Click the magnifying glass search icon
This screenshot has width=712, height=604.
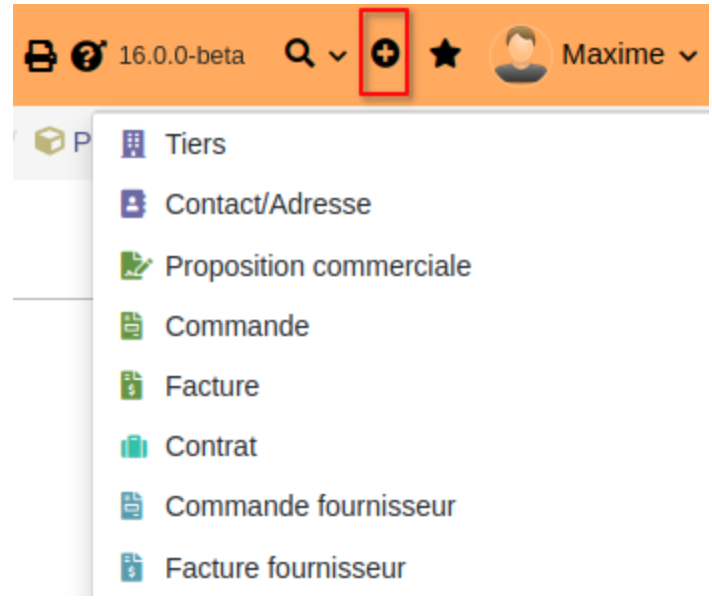coord(300,53)
